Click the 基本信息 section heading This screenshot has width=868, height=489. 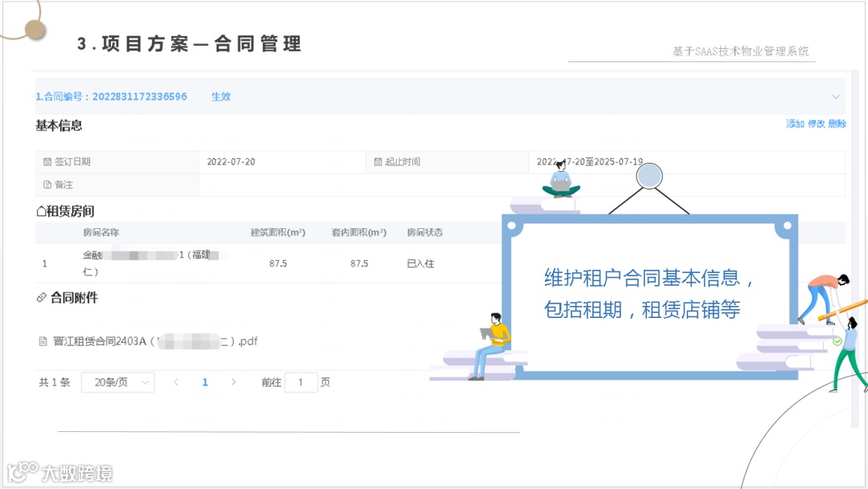click(59, 125)
